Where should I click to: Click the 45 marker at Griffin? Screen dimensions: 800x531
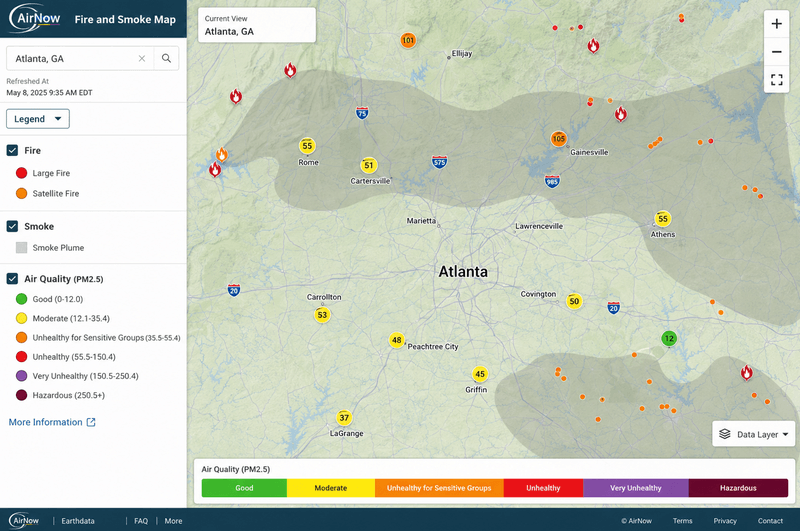pos(480,374)
